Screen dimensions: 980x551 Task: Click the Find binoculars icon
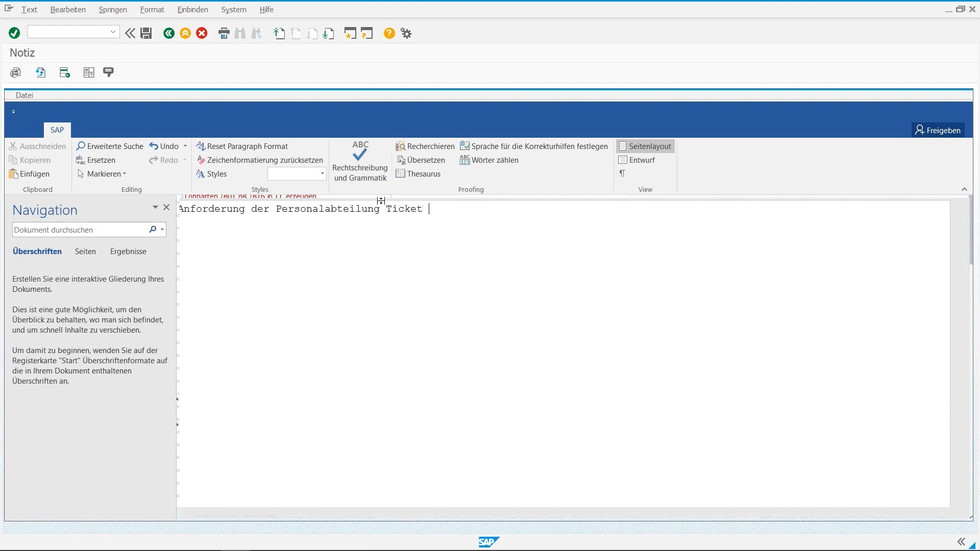click(x=240, y=33)
